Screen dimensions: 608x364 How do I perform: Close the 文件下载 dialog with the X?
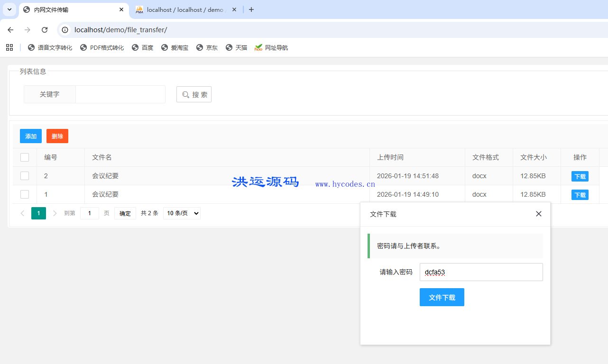[538, 214]
